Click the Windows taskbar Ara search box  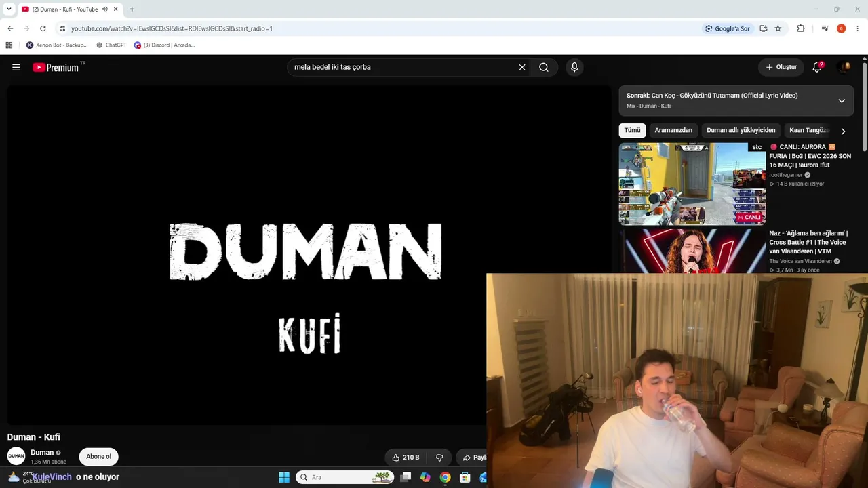tap(345, 477)
